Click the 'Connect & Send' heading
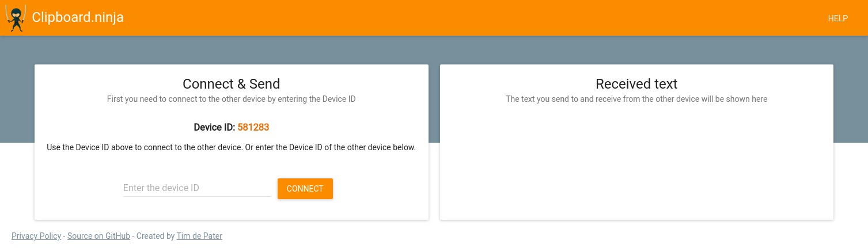Screen dimensions: 868x248 pyautogui.click(x=232, y=84)
